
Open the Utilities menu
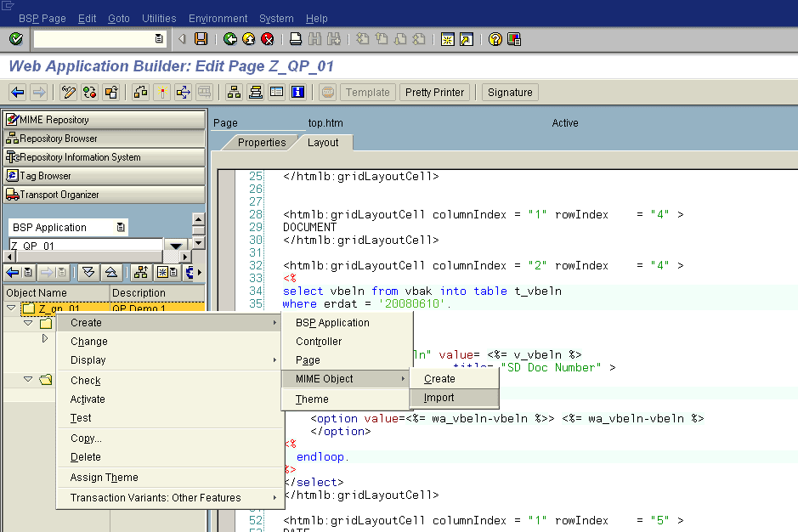click(x=159, y=19)
